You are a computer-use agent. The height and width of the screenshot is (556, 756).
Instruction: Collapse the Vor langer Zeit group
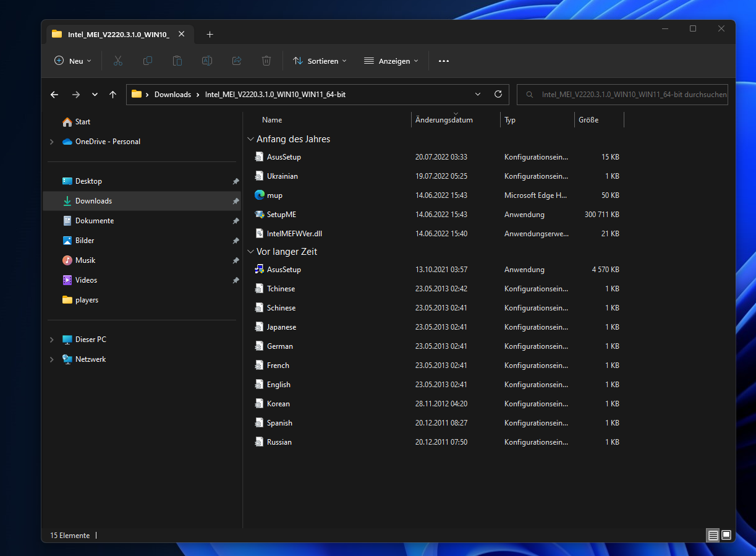250,252
